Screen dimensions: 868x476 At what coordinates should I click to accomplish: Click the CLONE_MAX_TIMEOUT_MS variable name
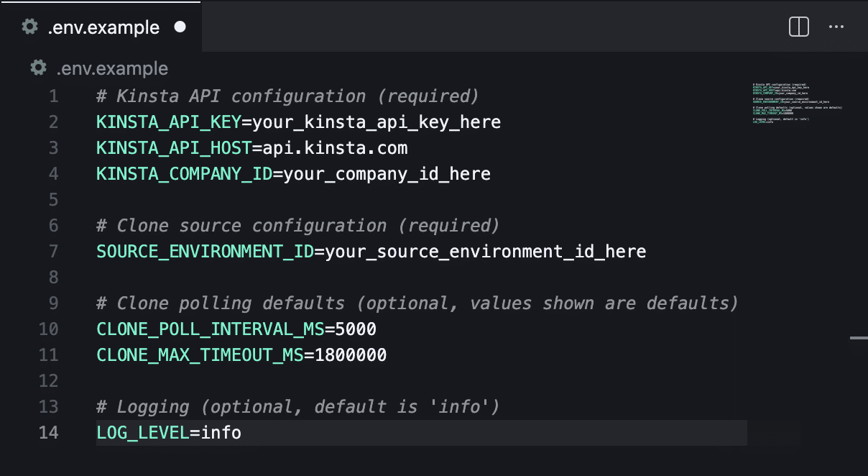coord(200,355)
